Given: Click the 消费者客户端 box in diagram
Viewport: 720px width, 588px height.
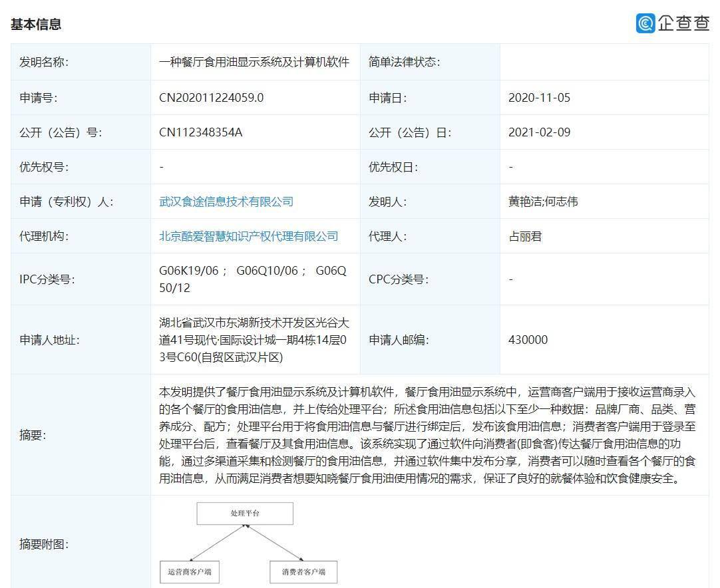Looking at the screenshot, I should pos(303,572).
